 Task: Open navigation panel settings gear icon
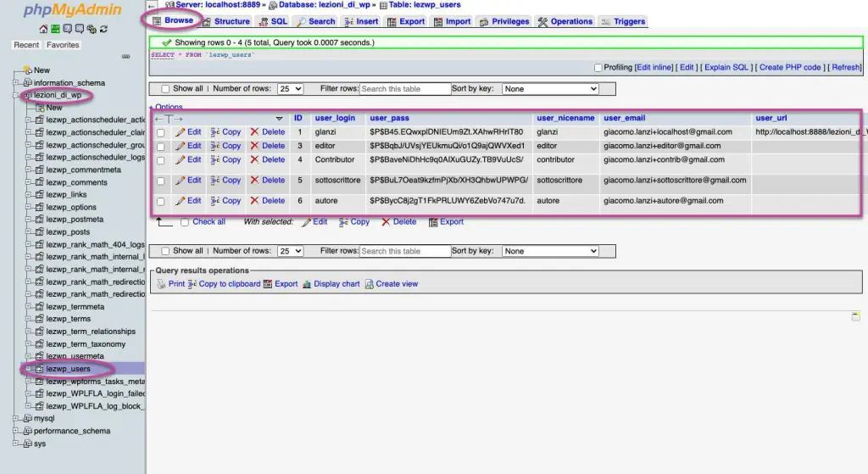tap(92, 29)
